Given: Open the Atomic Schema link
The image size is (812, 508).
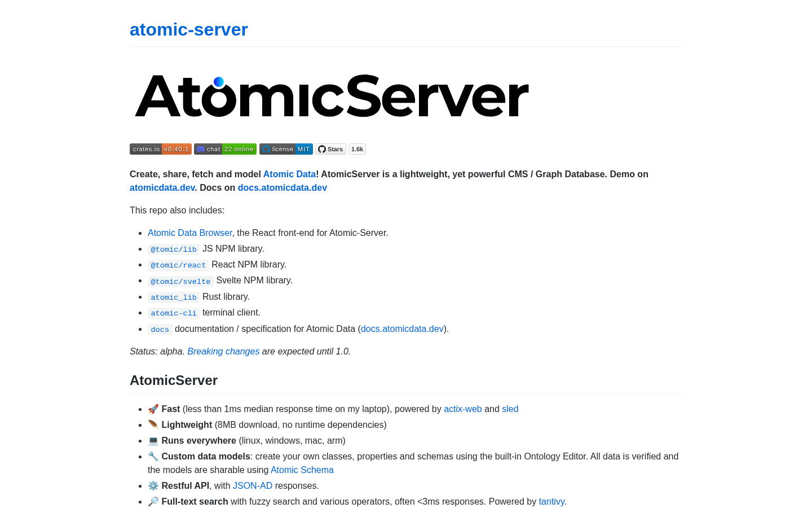Looking at the screenshot, I should (x=302, y=470).
